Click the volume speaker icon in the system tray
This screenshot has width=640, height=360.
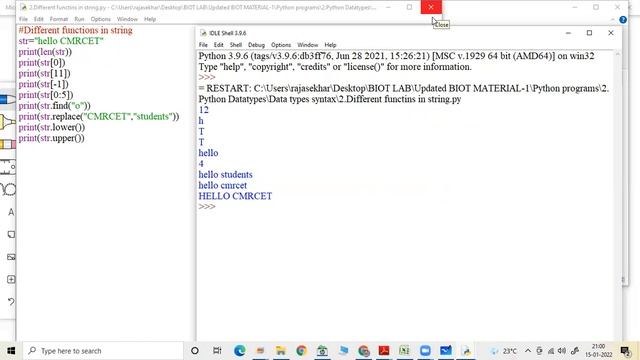click(x=562, y=351)
